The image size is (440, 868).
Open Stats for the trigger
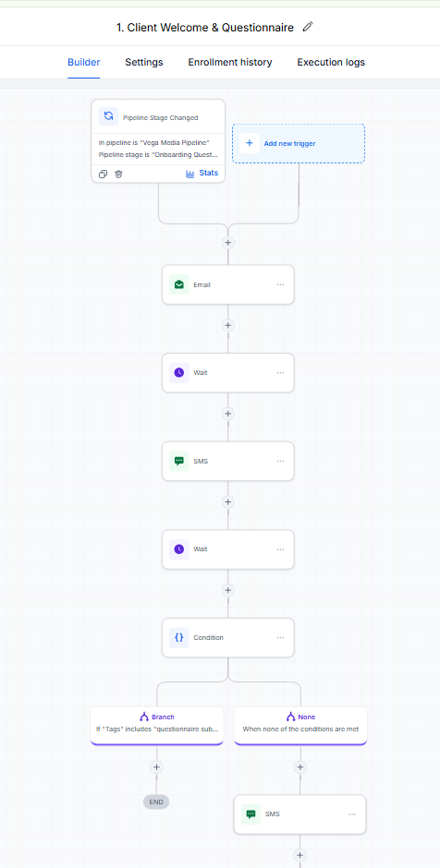click(x=202, y=174)
